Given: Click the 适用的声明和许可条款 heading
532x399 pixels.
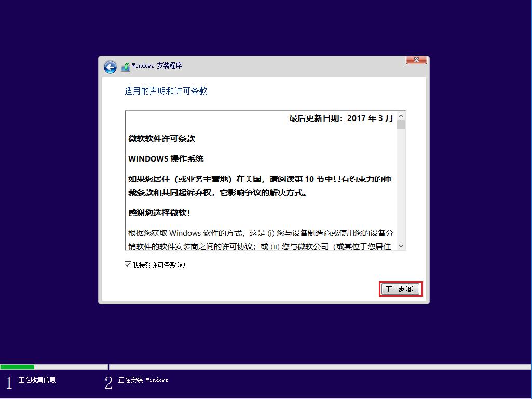Looking at the screenshot, I should 166,91.
